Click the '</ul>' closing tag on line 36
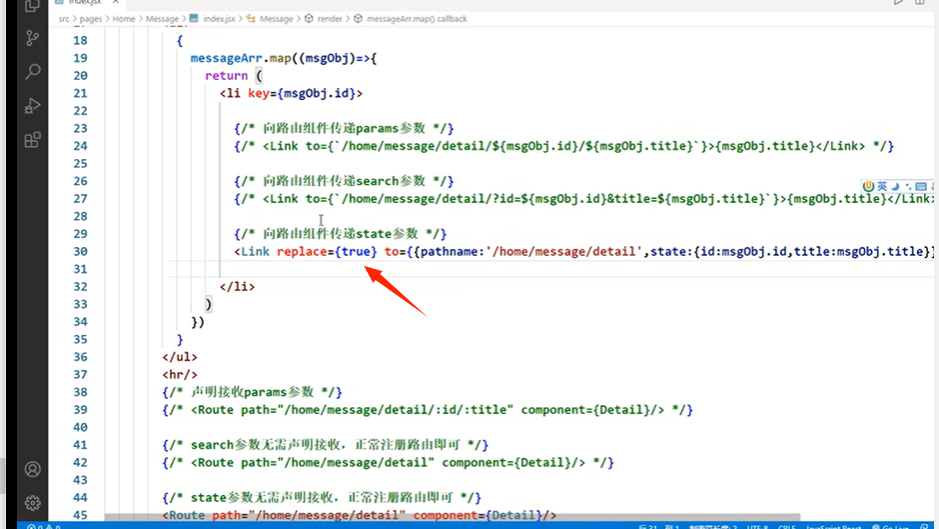 (180, 356)
